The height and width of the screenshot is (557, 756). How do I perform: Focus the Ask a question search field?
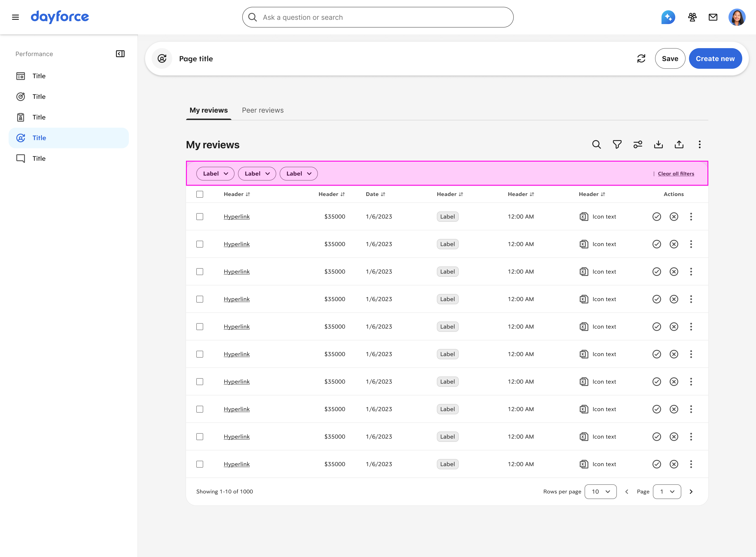point(378,17)
